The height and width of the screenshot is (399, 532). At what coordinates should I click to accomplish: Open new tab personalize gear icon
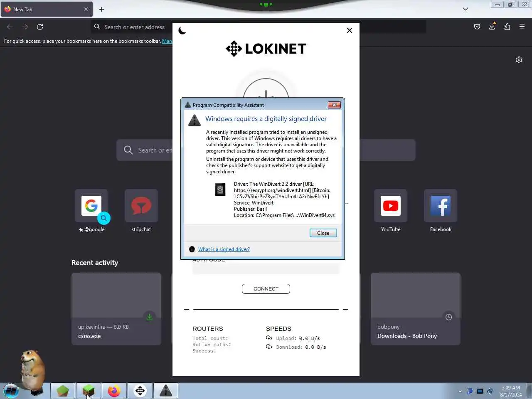(519, 60)
